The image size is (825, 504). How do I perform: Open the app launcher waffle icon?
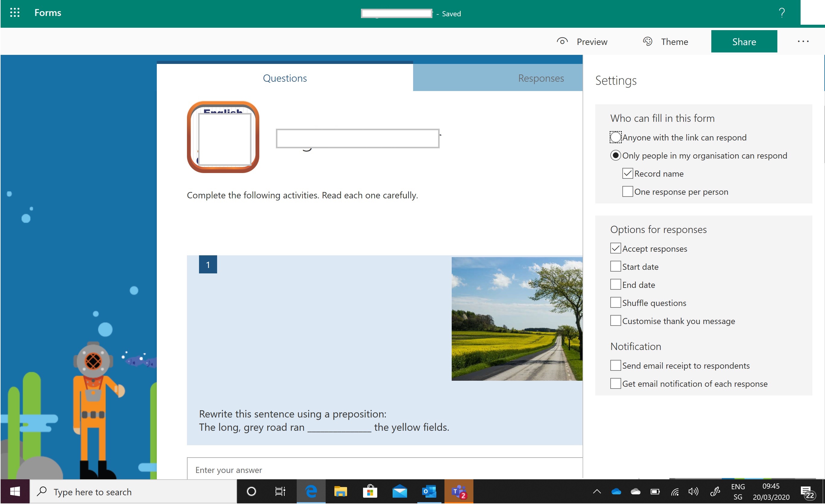click(15, 13)
